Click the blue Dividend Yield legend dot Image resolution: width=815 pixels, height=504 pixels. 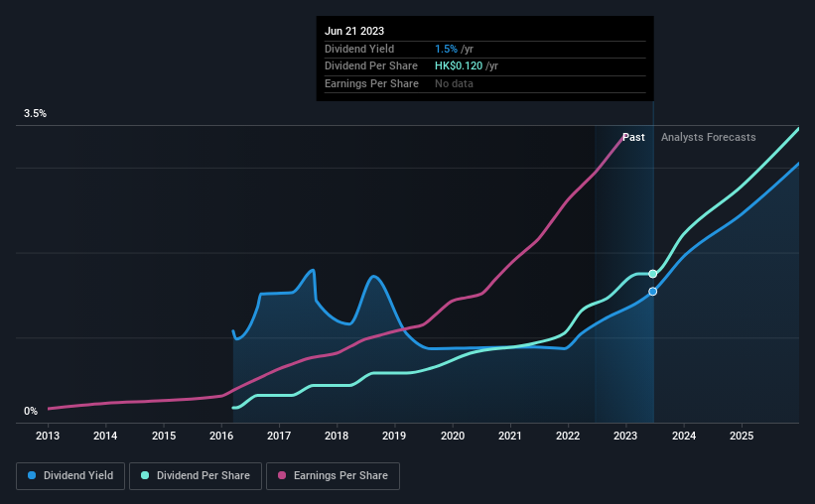click(32, 475)
